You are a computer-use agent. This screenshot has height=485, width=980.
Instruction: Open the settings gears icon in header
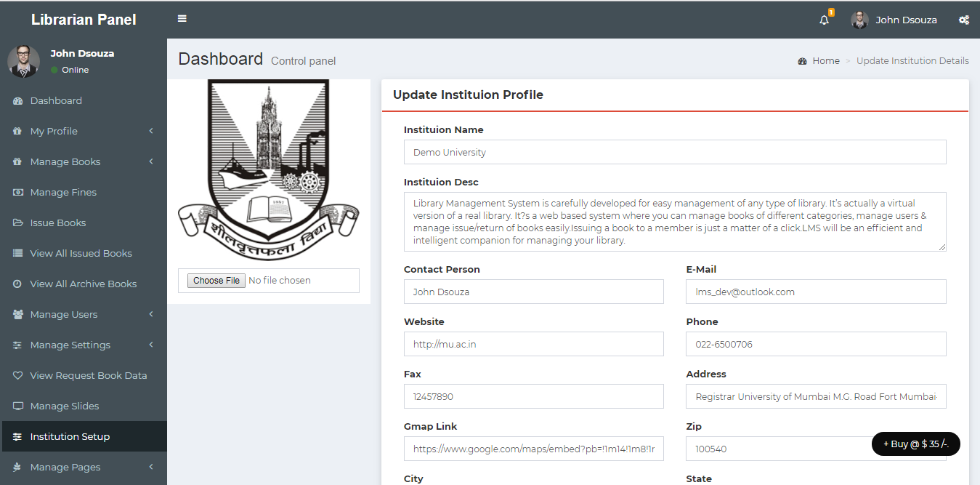point(963,20)
